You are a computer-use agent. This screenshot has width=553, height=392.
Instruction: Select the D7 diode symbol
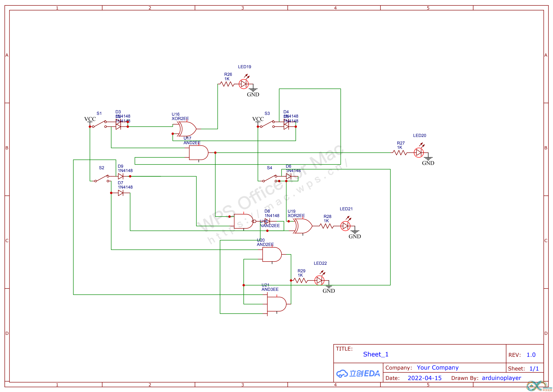click(121, 193)
